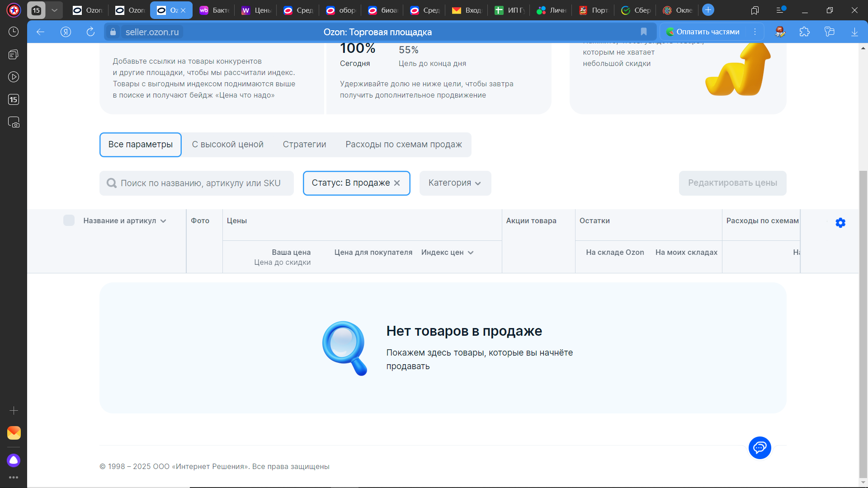
Task: Remove the "Статус: В продаже" filter
Action: click(x=397, y=183)
